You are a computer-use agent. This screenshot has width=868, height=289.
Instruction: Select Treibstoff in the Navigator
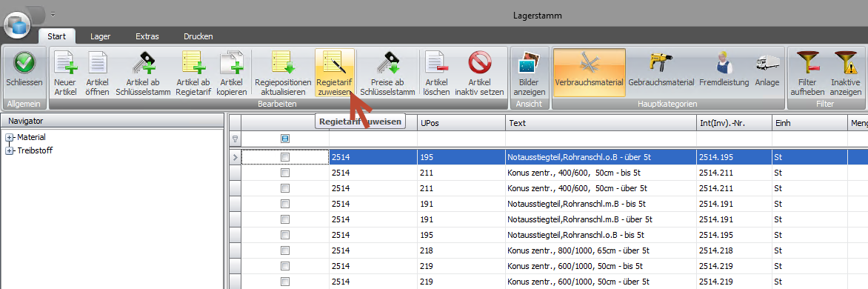[35, 150]
